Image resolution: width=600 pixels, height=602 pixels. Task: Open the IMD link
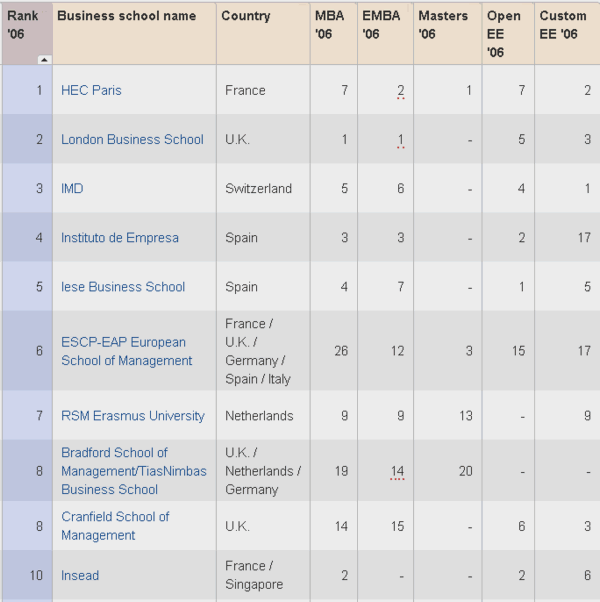coord(72,189)
